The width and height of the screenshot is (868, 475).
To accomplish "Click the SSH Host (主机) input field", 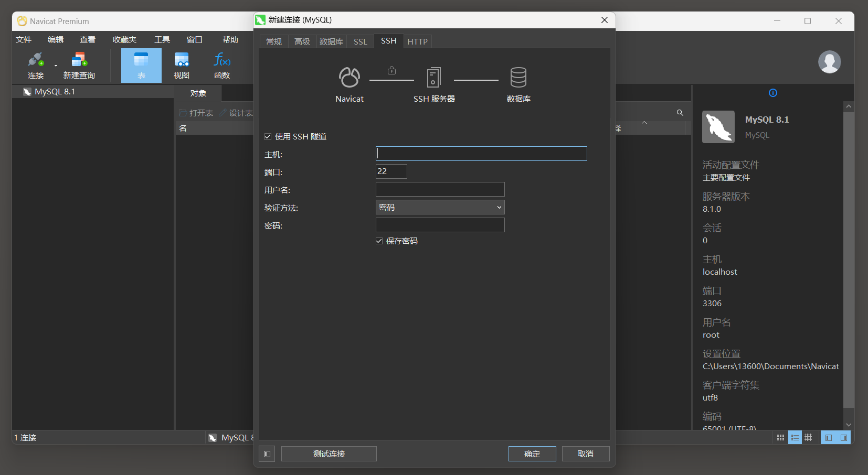I will click(x=481, y=154).
